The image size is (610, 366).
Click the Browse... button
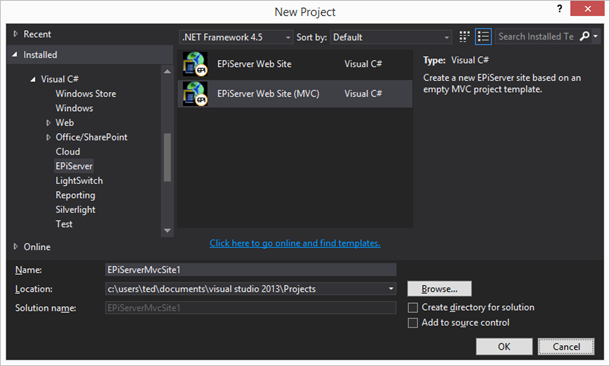[x=439, y=289]
